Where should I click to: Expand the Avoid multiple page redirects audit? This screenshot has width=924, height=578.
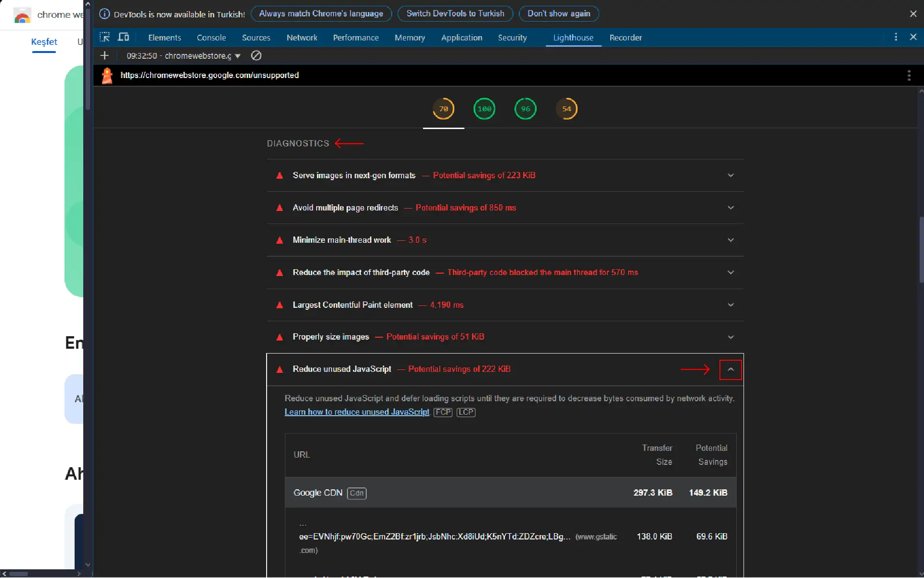click(x=731, y=208)
